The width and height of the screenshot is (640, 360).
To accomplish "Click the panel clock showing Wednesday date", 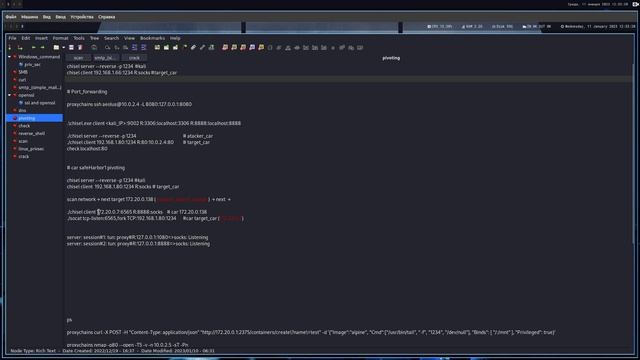I will coord(598,27).
